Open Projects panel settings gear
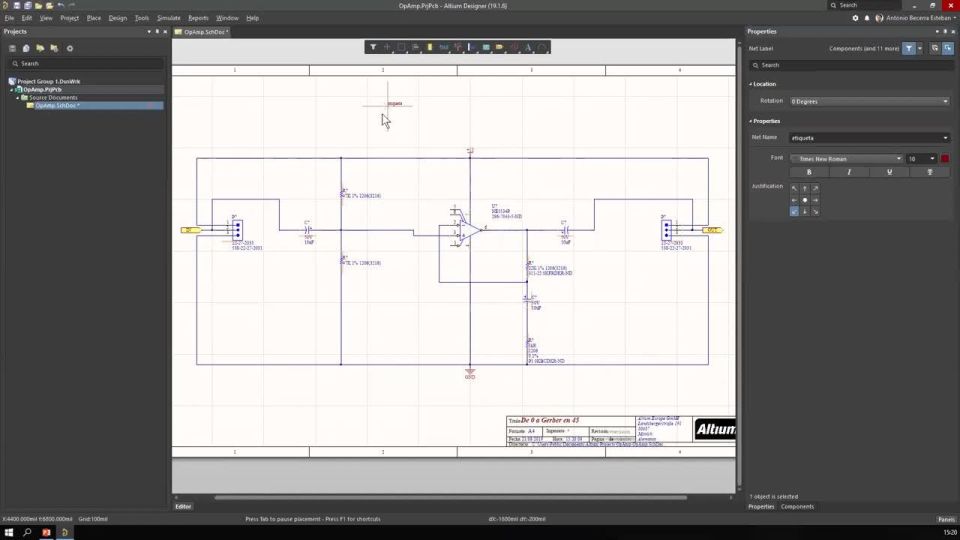Screen dimensions: 960x540 point(70,48)
